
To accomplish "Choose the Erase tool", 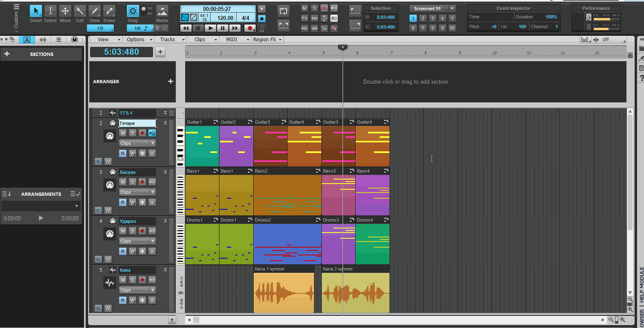I will click(109, 11).
